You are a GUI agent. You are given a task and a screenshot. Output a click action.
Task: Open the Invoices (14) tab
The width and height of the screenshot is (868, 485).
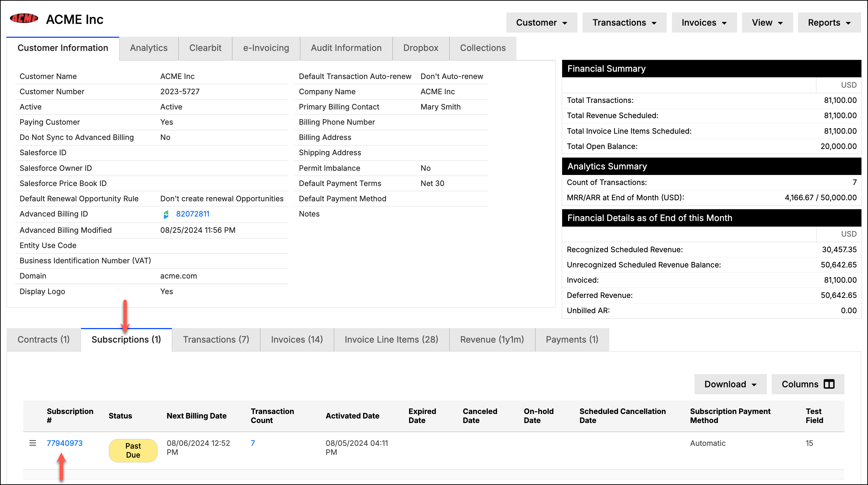click(297, 339)
